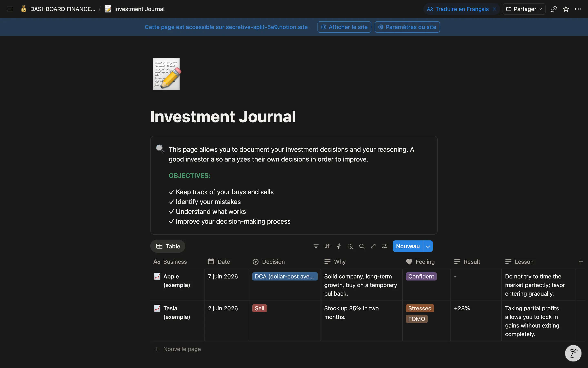Copy the page link icon
Screen dimensions: 588x368
[553, 9]
